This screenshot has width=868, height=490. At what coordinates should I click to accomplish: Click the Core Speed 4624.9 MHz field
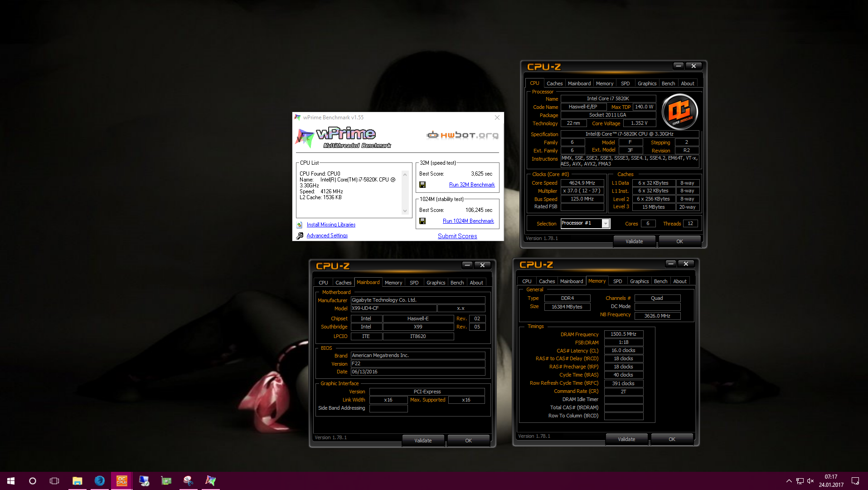click(582, 183)
